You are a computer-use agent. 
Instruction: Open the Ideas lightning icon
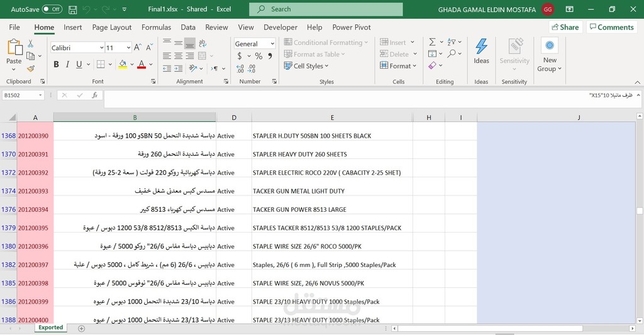[x=481, y=52]
